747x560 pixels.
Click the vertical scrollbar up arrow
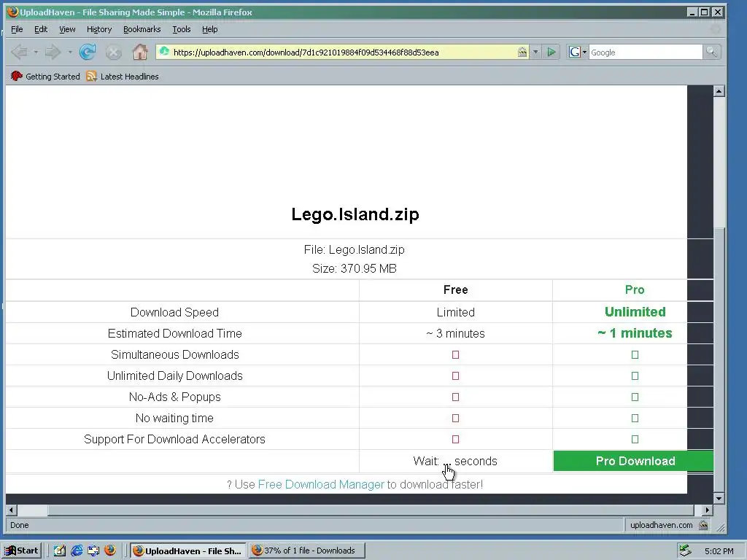click(719, 91)
